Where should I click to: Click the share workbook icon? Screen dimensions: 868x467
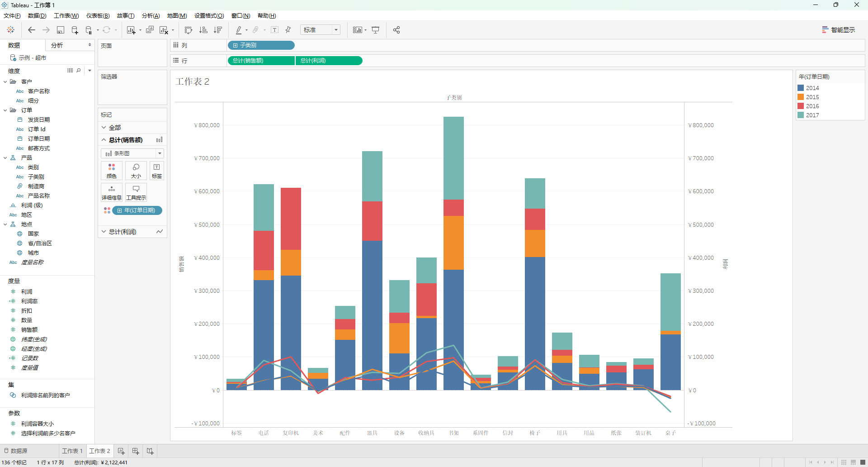click(396, 30)
